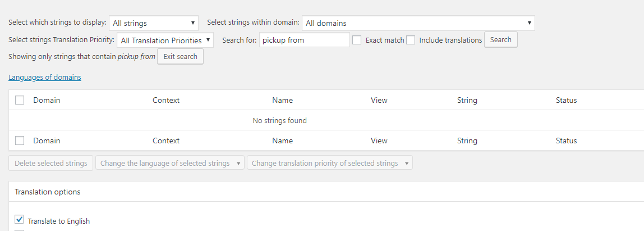Expand 'Change the language of selected strings' dropdown
The width and height of the screenshot is (644, 231).
[170, 163]
